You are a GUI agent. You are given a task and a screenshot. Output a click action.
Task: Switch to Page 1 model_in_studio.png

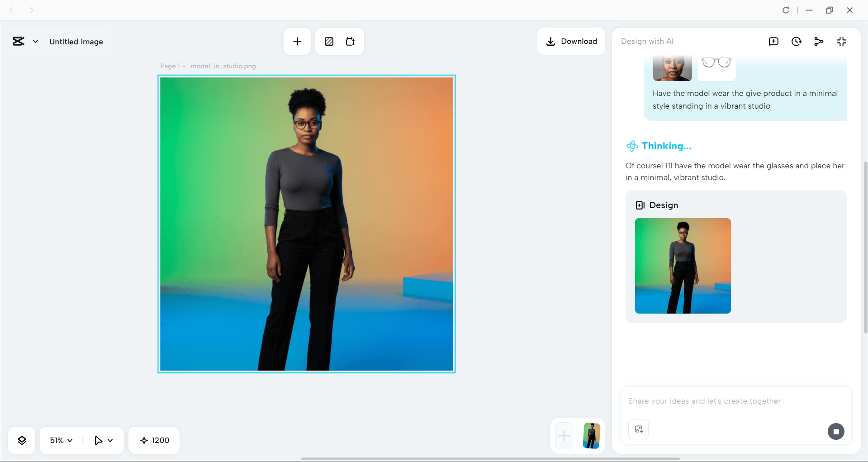point(208,66)
